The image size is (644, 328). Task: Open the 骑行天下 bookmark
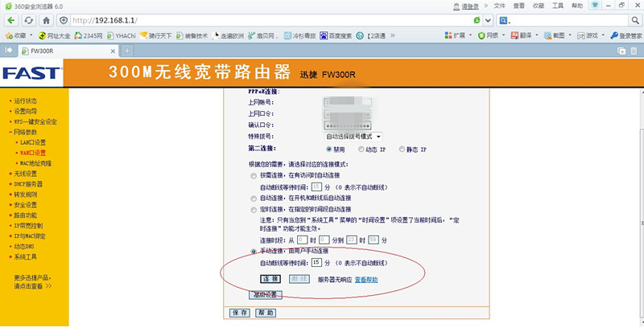pyautogui.click(x=155, y=35)
